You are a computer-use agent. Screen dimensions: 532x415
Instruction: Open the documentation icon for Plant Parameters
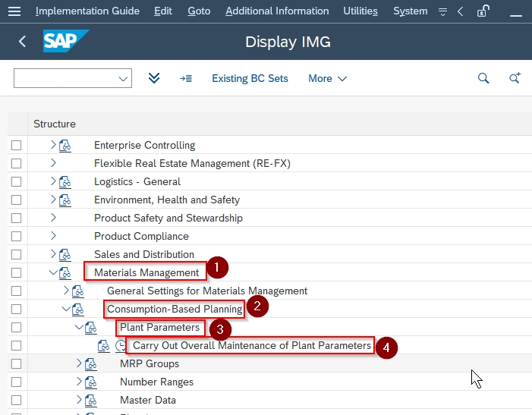pyautogui.click(x=90, y=328)
